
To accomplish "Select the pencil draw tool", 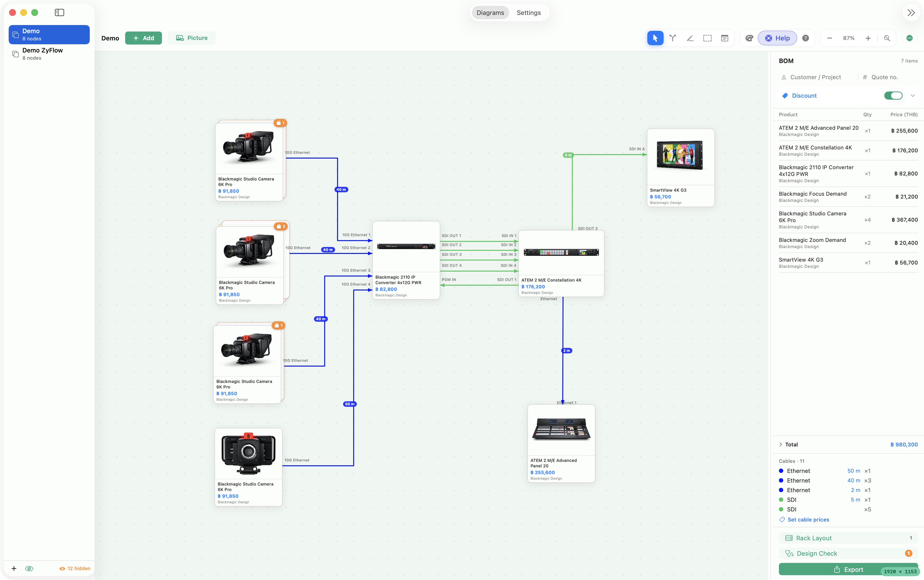I will (690, 38).
